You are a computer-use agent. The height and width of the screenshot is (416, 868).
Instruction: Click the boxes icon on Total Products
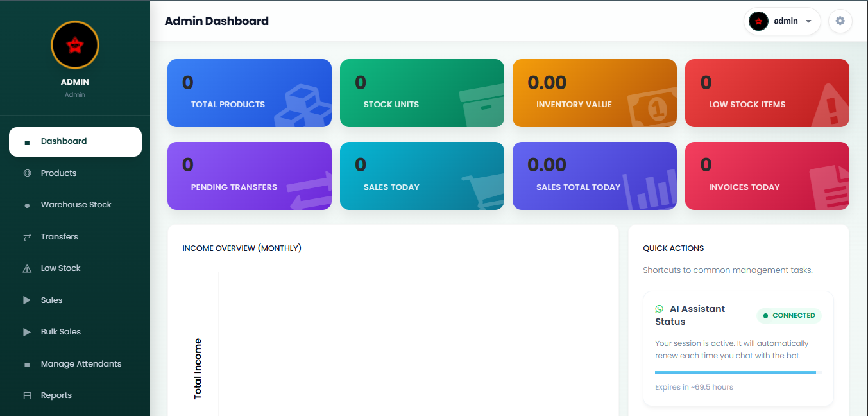tap(303, 107)
